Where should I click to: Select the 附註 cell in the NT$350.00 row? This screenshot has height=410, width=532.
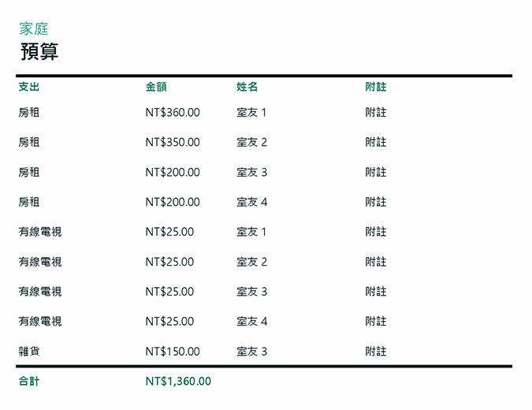click(376, 143)
